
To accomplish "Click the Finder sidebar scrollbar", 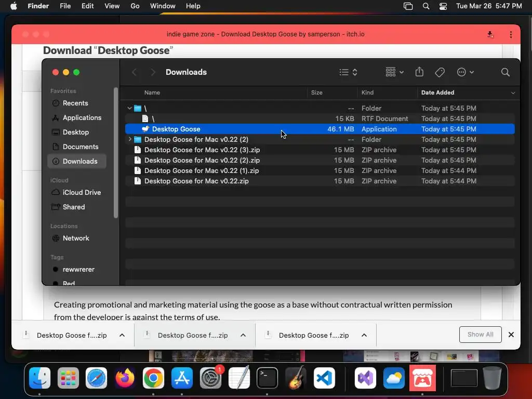I will (116, 153).
